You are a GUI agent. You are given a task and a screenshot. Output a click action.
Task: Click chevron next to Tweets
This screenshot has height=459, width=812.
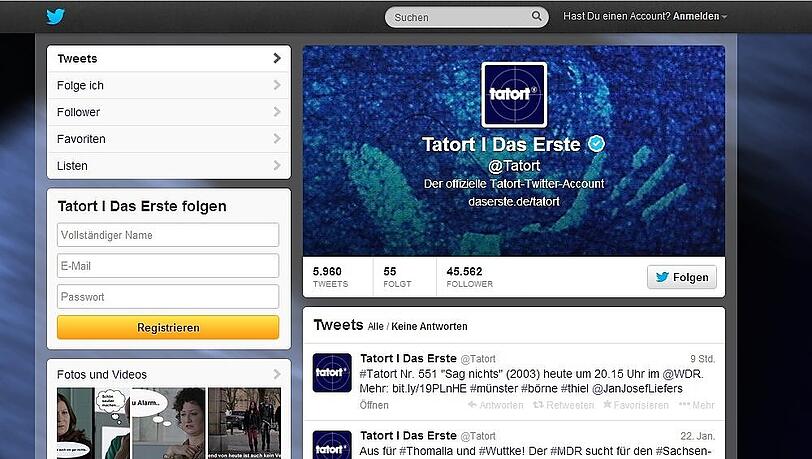(x=277, y=58)
